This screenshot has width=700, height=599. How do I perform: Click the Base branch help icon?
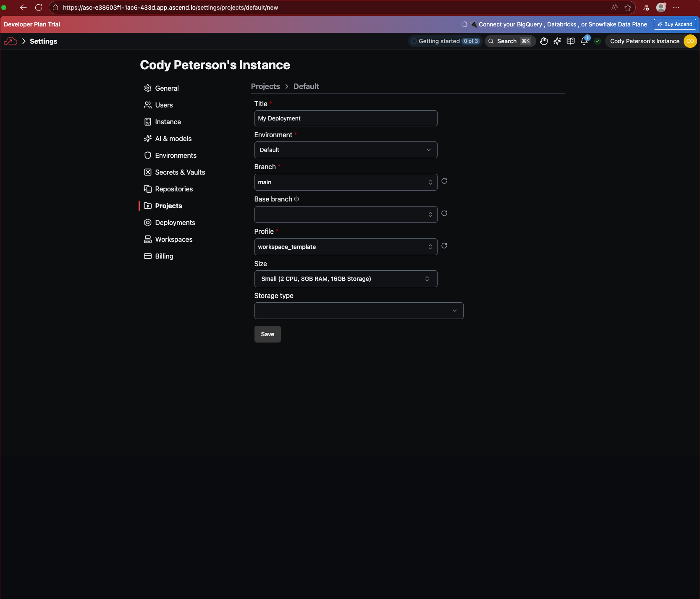[296, 199]
